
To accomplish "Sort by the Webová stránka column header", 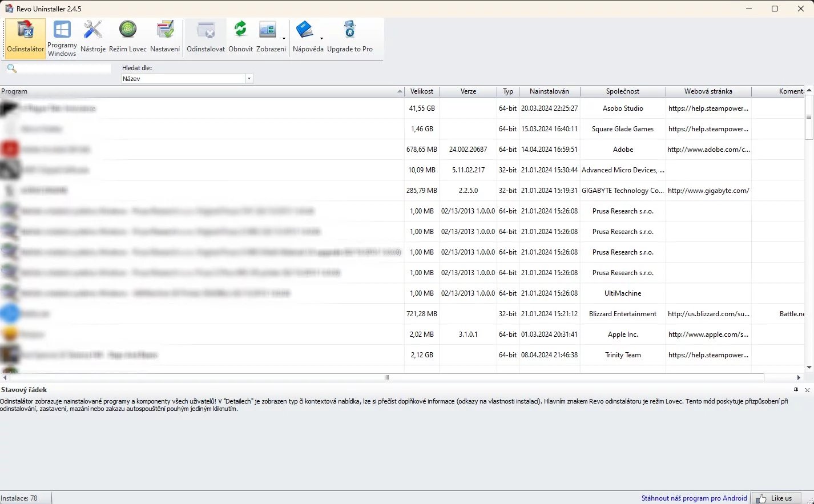I will (x=708, y=91).
